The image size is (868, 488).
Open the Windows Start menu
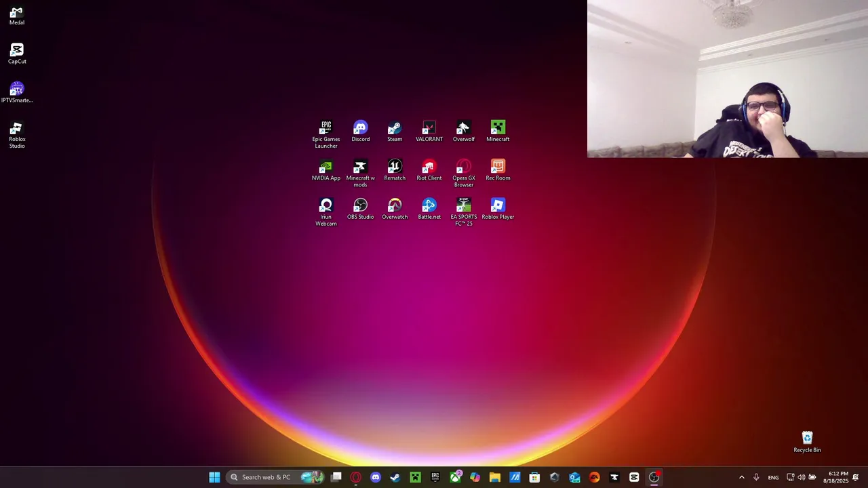click(214, 477)
